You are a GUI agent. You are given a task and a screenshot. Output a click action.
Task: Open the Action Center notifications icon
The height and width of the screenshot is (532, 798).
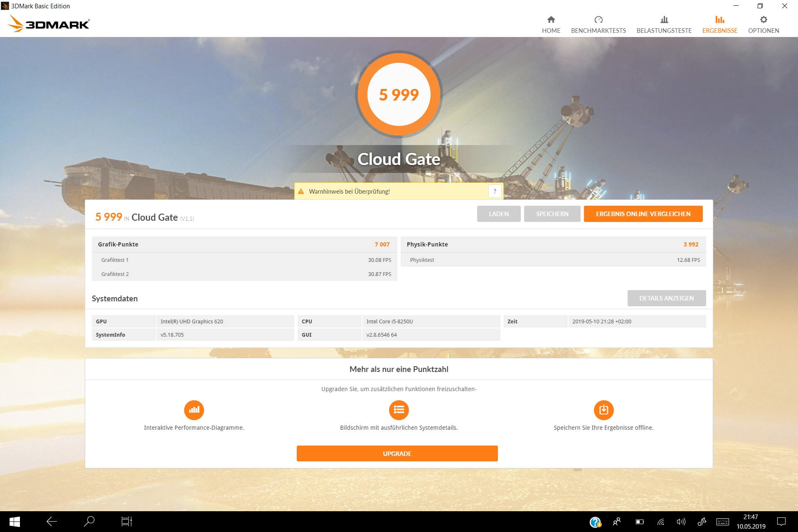click(x=781, y=522)
